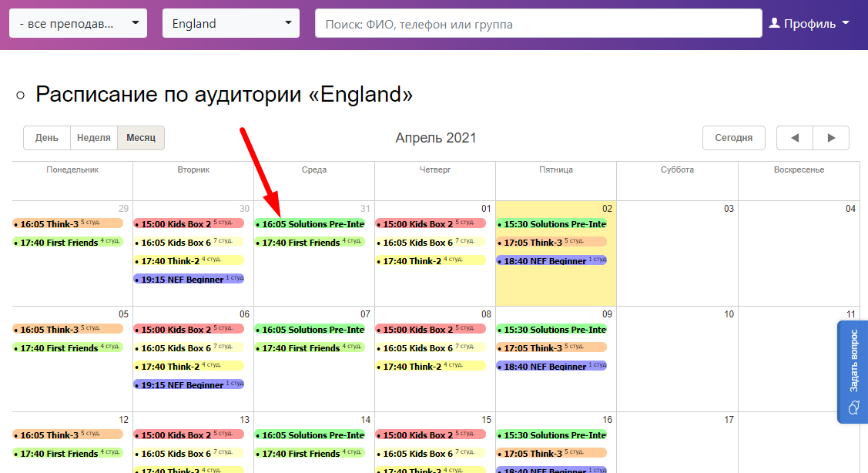Open 16:05 Kids Box 6 event on April 06
The height and width of the screenshot is (473, 868).
click(189, 347)
